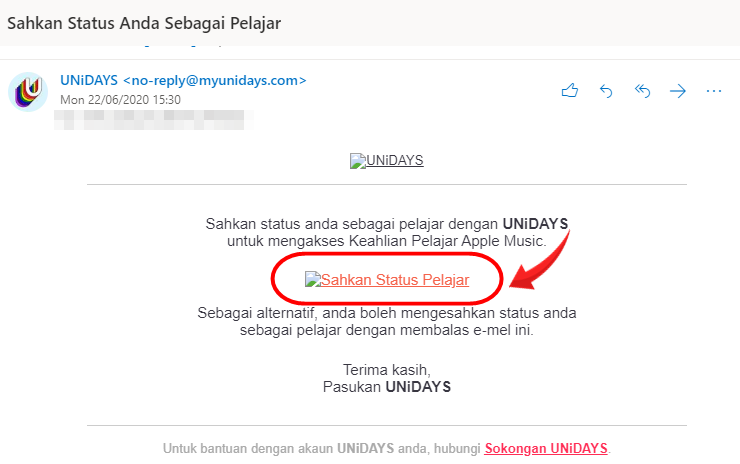Viewport: 740px width, 464px height.
Task: Click the broken UNiDAYS logo image icon
Action: pos(358,161)
